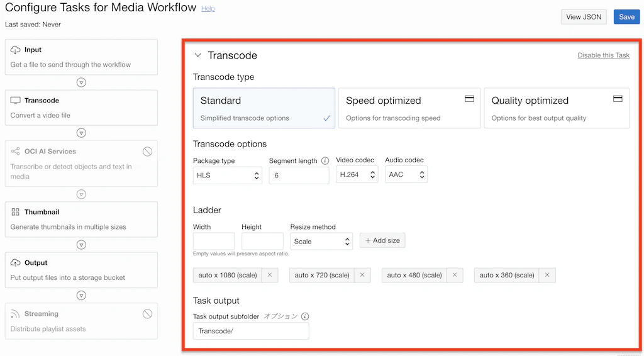Click card icon on Quality optimized option

618,99
